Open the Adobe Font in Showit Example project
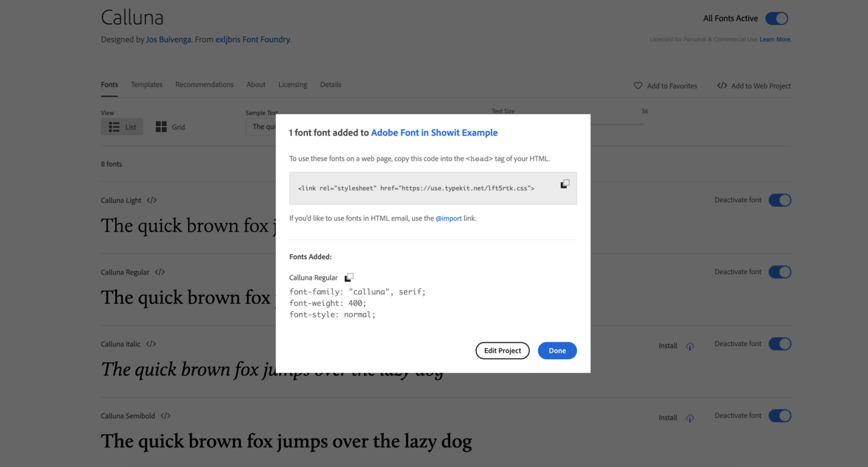The height and width of the screenshot is (467, 868). [434, 132]
